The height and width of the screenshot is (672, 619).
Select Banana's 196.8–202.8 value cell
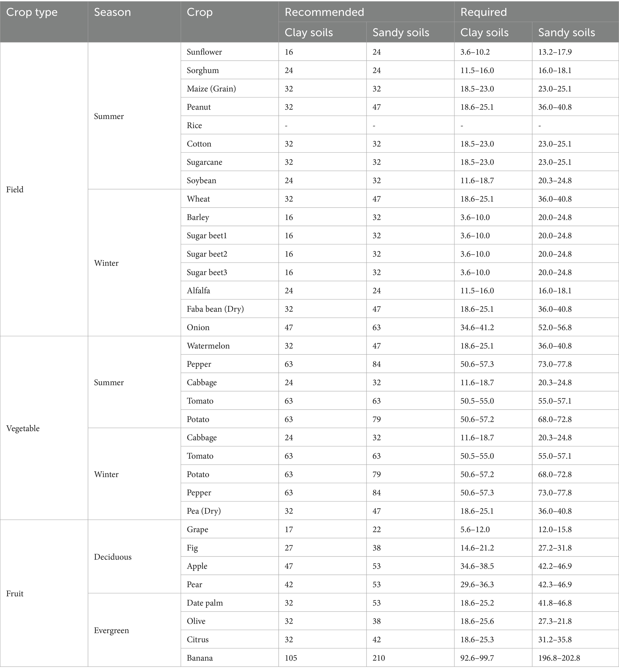[x=559, y=658]
